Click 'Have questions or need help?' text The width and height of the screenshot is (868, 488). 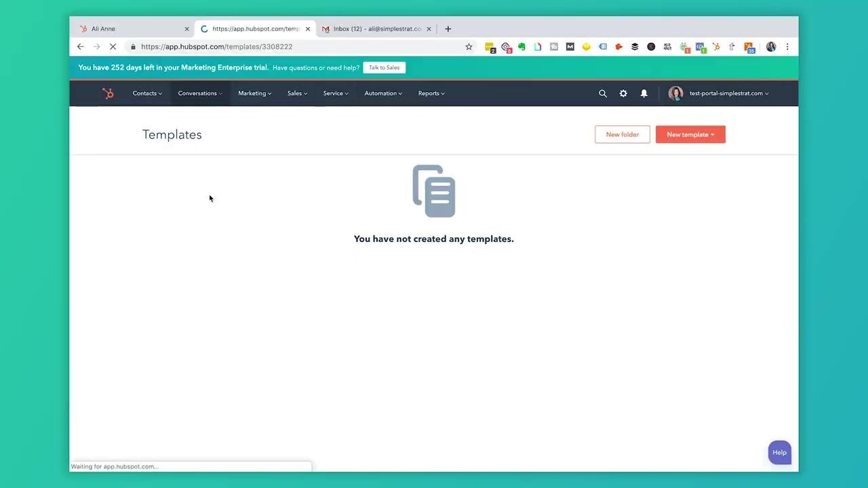click(316, 68)
